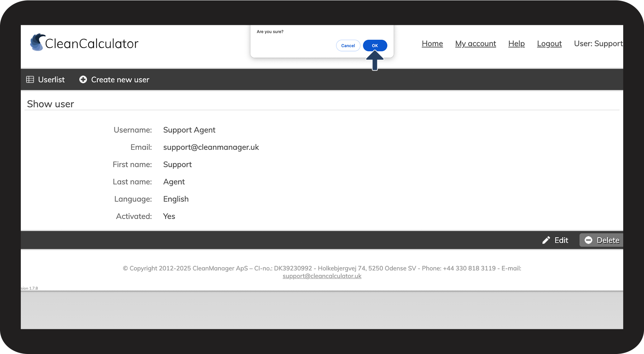644x354 pixels.
Task: Open the Help link
Action: coord(516,44)
